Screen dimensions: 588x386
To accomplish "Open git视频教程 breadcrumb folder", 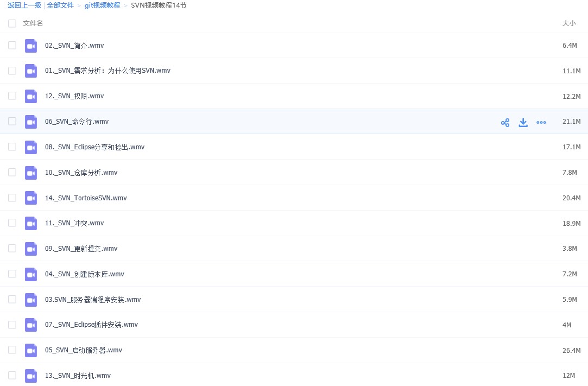I will click(x=103, y=5).
